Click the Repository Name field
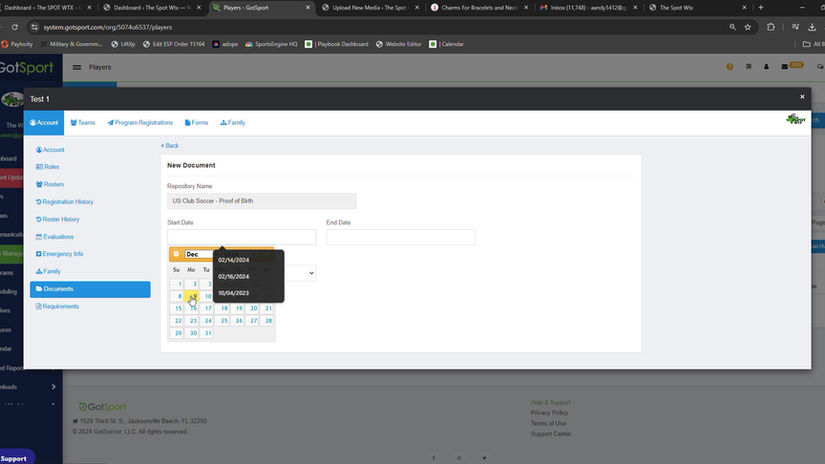The width and height of the screenshot is (825, 464). pyautogui.click(x=262, y=201)
